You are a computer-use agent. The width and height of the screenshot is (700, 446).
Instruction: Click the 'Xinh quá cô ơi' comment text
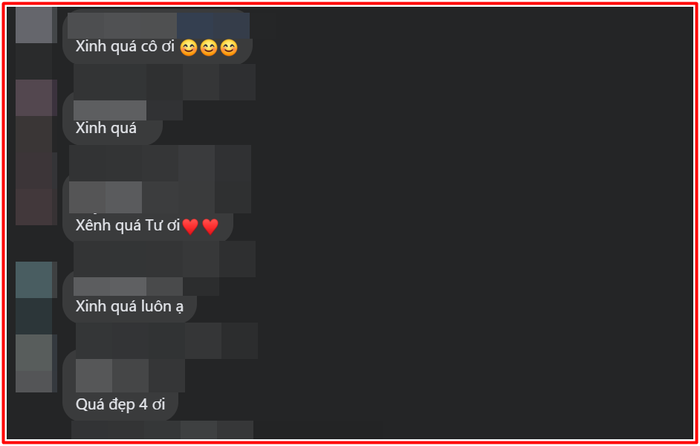point(125,46)
